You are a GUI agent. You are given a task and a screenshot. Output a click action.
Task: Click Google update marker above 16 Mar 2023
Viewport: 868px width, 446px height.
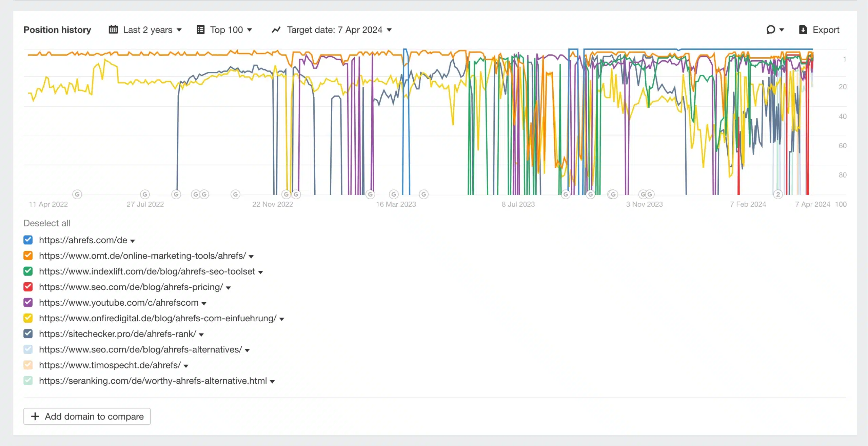point(394,194)
